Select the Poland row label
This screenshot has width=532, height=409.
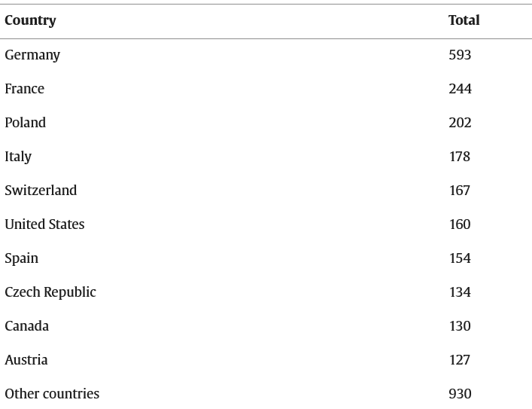[25, 123]
